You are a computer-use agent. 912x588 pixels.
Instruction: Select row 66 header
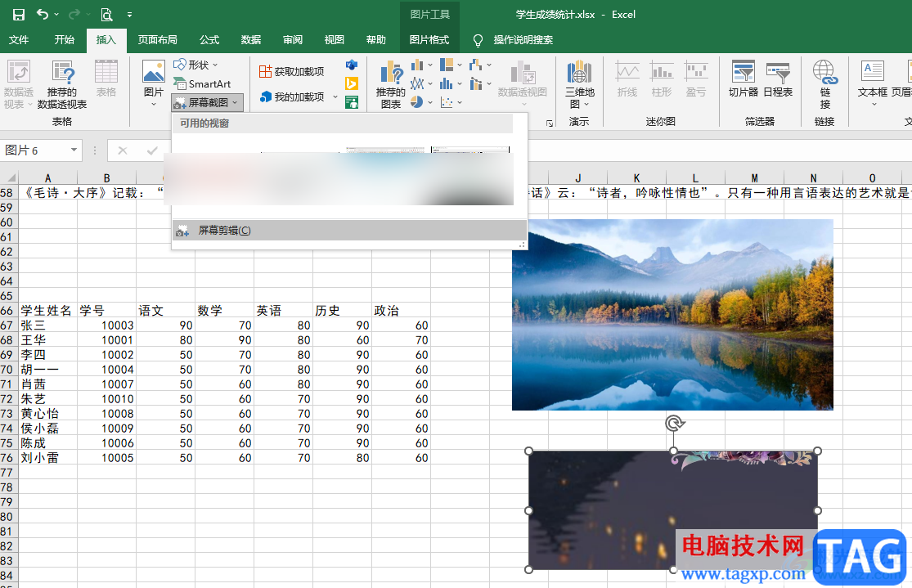[x=7, y=311]
